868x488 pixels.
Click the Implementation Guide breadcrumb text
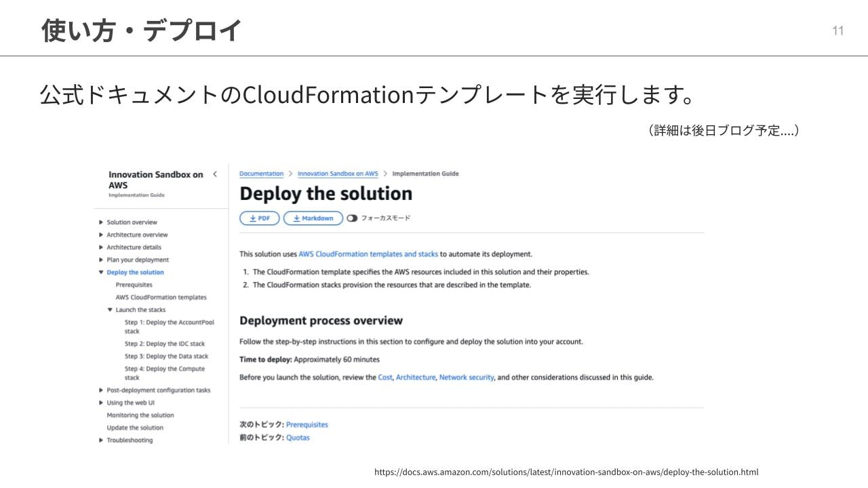pos(425,174)
